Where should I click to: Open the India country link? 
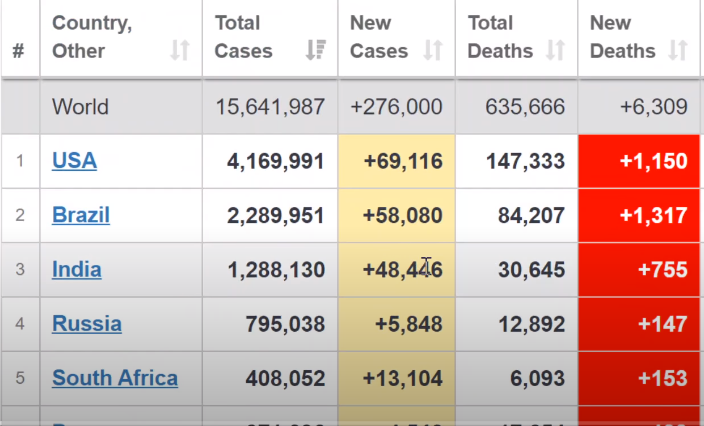(77, 269)
